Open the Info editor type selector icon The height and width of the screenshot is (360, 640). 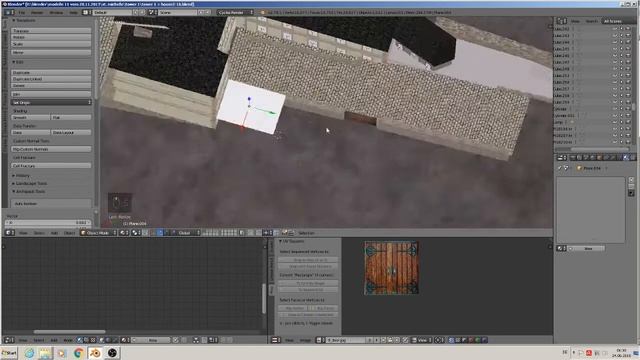coord(8,13)
